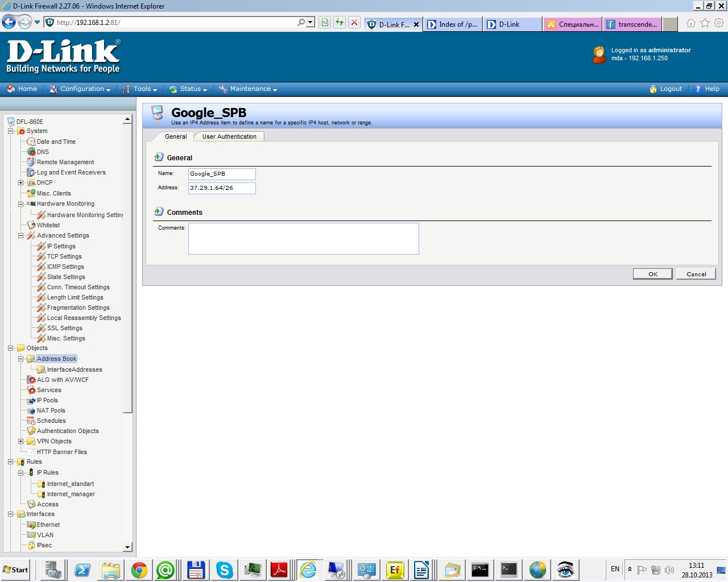Expand the DHCP tree node
The width and height of the screenshot is (728, 582).
pos(20,183)
